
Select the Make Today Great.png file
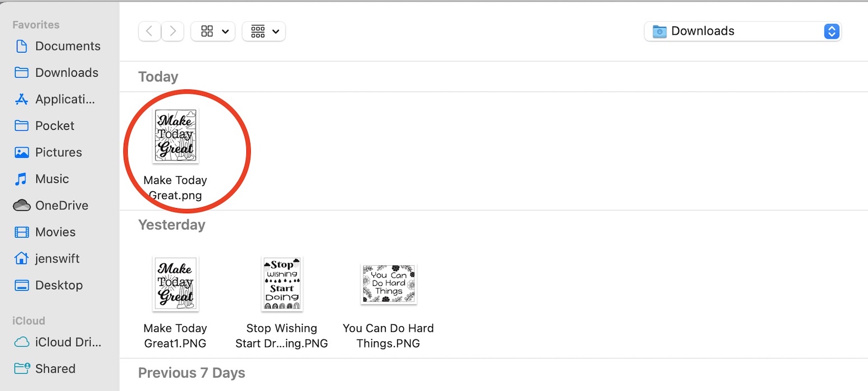click(175, 136)
